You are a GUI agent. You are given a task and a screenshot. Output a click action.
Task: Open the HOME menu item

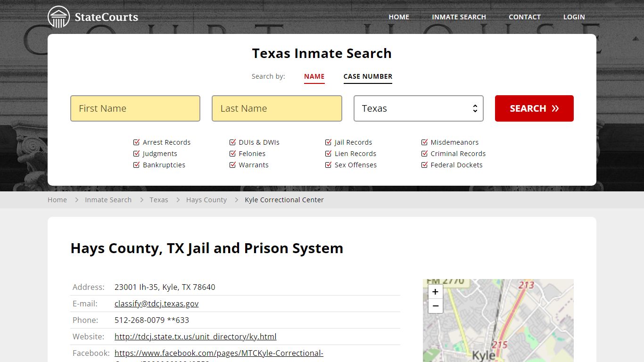(x=399, y=17)
